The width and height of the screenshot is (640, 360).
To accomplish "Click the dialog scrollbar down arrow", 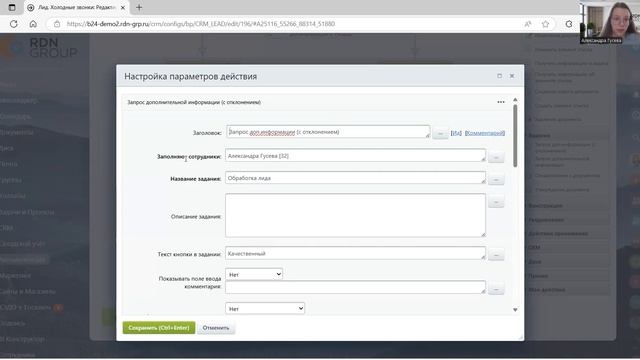I will pyautogui.click(x=515, y=310).
